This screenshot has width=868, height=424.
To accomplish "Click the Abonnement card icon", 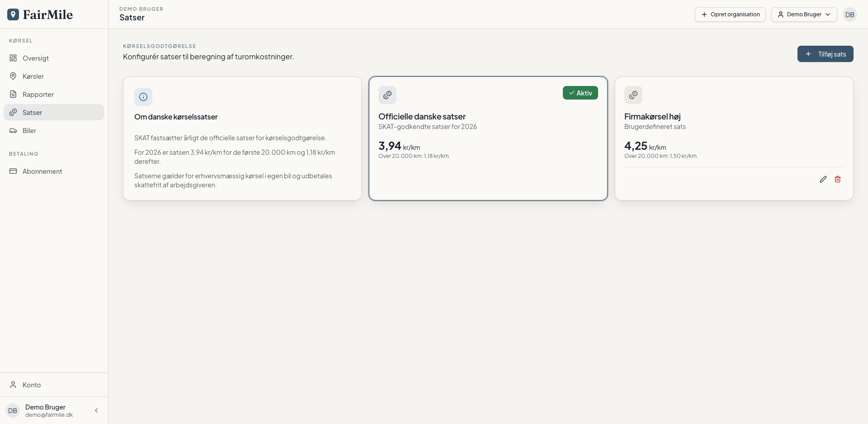I will click(13, 171).
